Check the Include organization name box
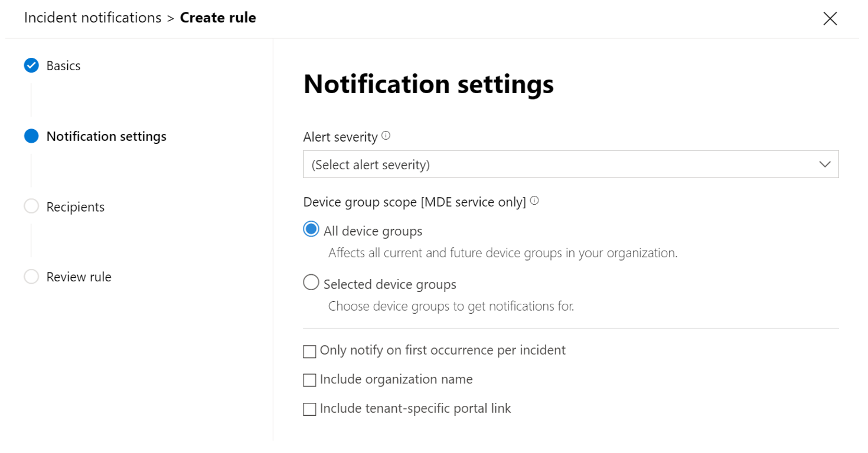Viewport: 868px width, 453px height. tap(309, 380)
